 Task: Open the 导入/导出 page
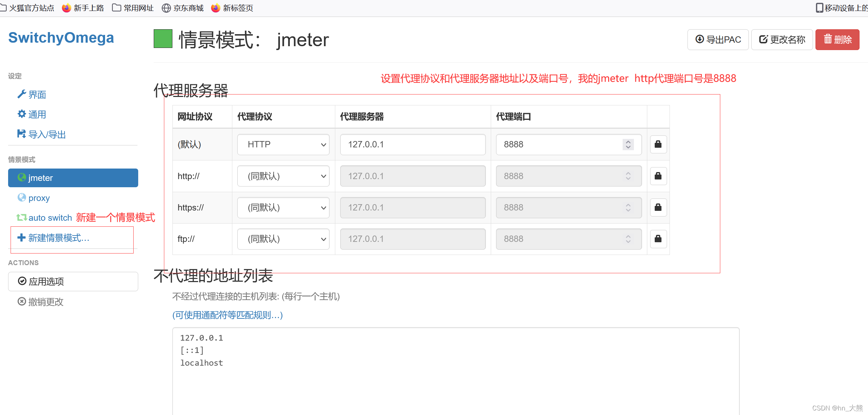(x=42, y=134)
